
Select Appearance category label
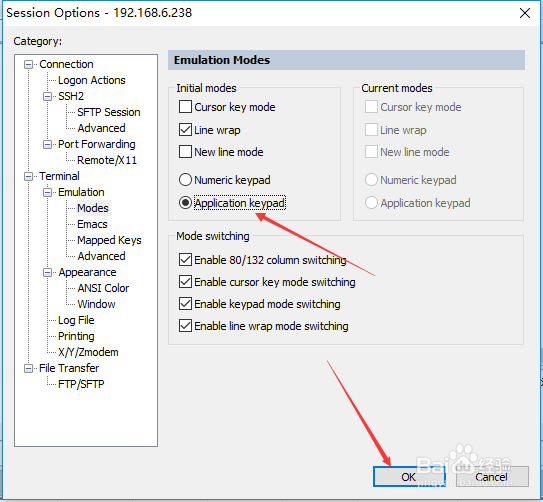coord(87,272)
